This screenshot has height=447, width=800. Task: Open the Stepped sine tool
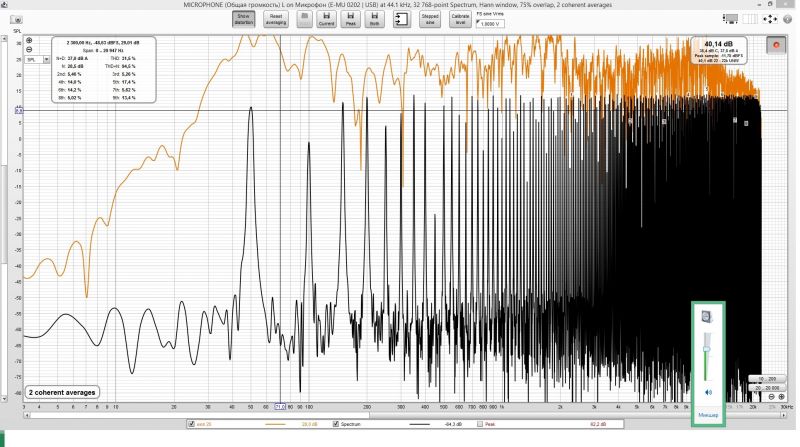(x=429, y=19)
